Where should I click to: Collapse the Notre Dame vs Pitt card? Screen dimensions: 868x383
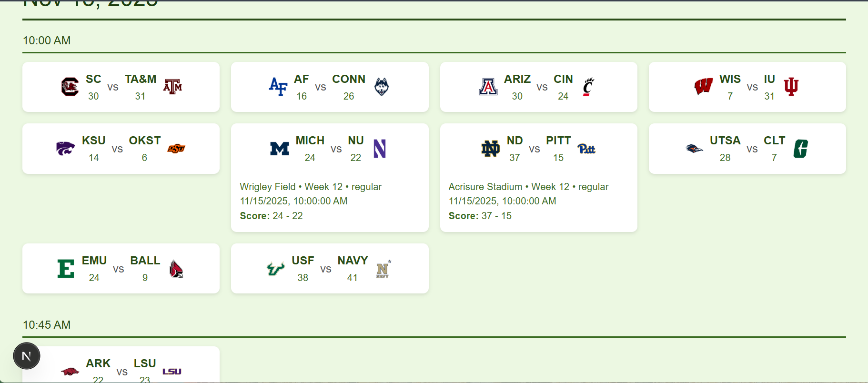click(538, 148)
